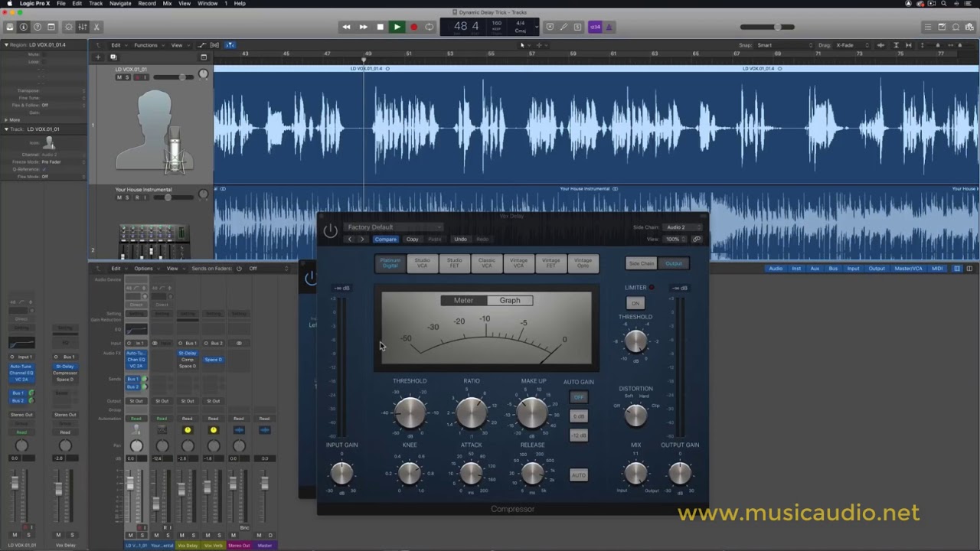Select the Studio VCA compressor model
Image resolution: width=980 pixels, height=551 pixels.
(423, 263)
